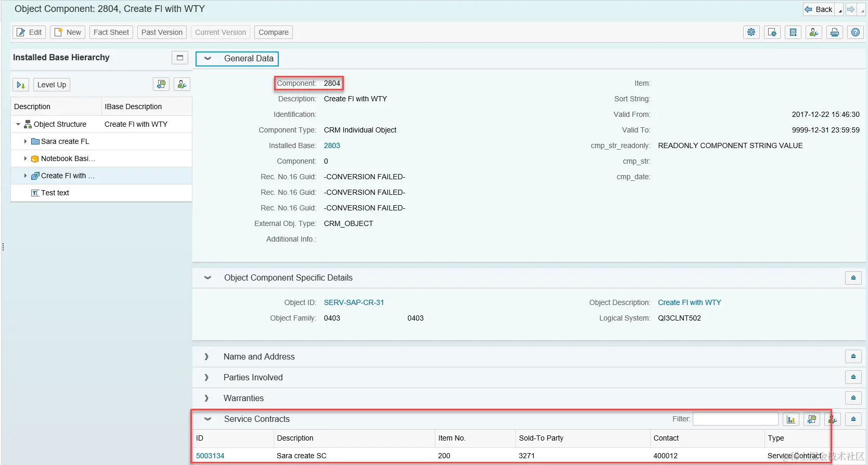868x465 pixels.
Task: Click the Object Structure hierarchy icon
Action: [x=28, y=124]
